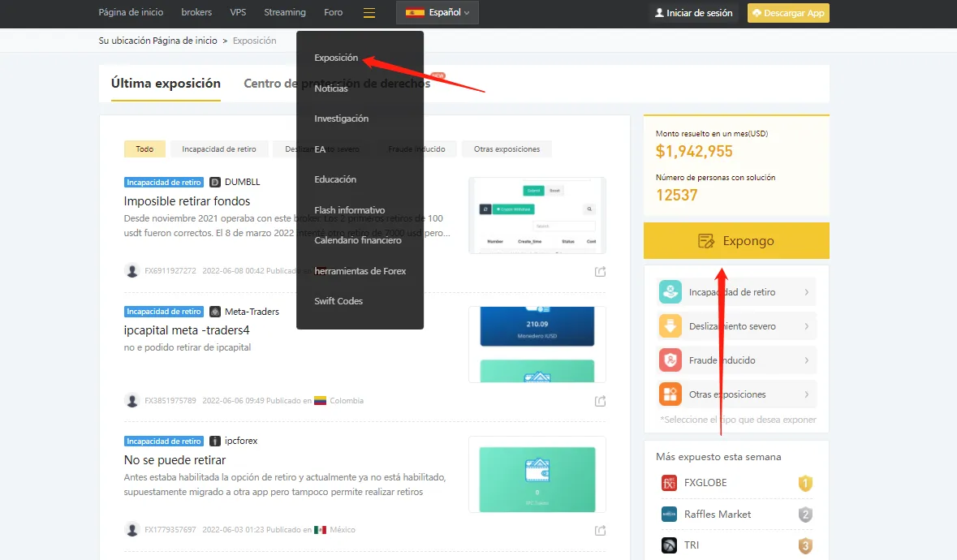The width and height of the screenshot is (957, 560).
Task: Select Flash informativo menu entry
Action: [x=350, y=210]
